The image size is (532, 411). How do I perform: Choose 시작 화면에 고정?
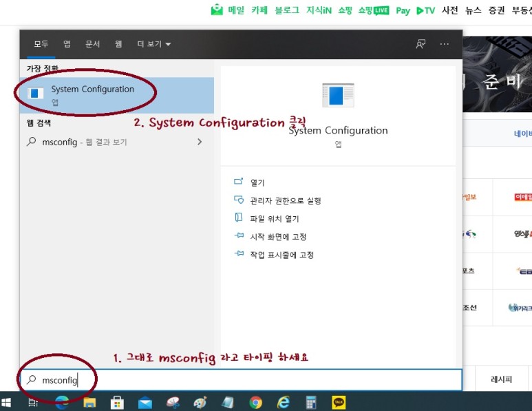pyautogui.click(x=278, y=237)
